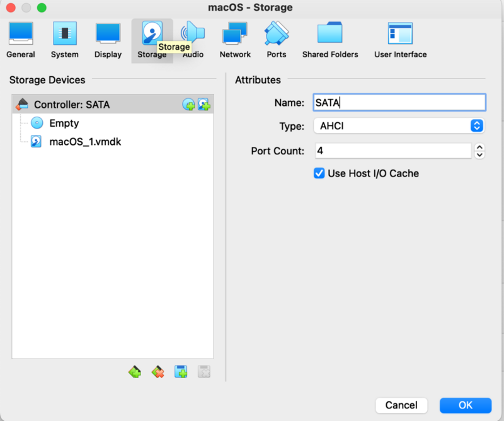The height and width of the screenshot is (421, 504).
Task: Add hard disk to SATA controller
Action: point(203,105)
